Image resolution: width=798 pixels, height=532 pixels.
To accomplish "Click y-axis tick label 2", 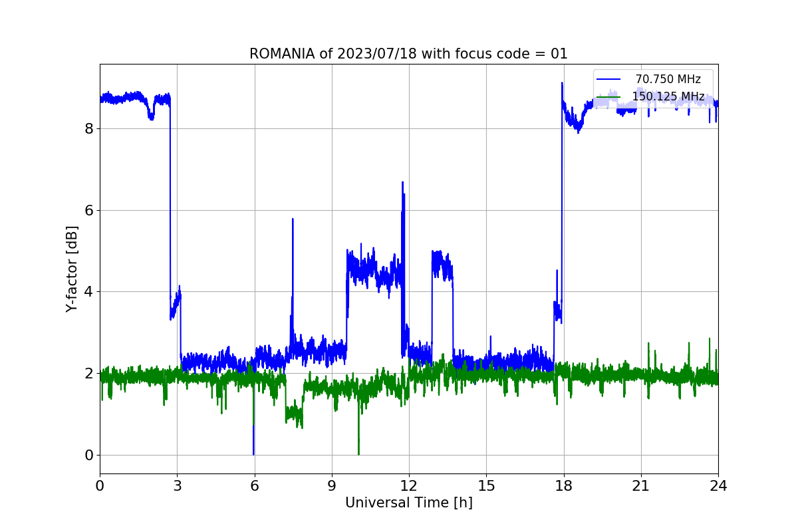I will coord(88,374).
